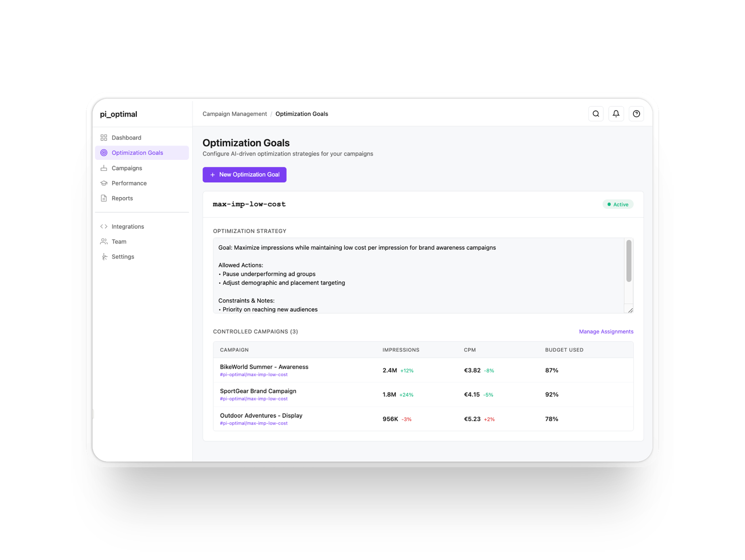
Task: Click the Reports document icon
Action: click(104, 198)
